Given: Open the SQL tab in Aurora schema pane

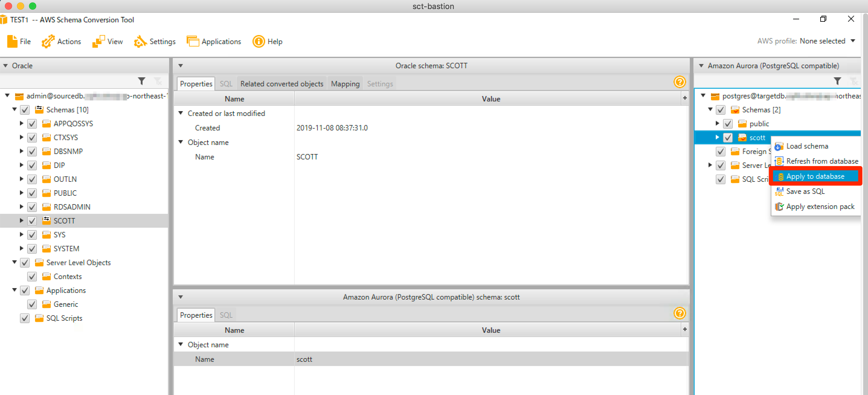Looking at the screenshot, I should point(226,315).
